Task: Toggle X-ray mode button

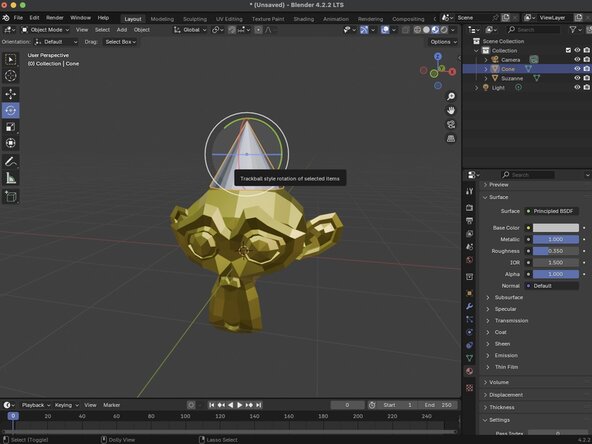Action: [x=405, y=30]
